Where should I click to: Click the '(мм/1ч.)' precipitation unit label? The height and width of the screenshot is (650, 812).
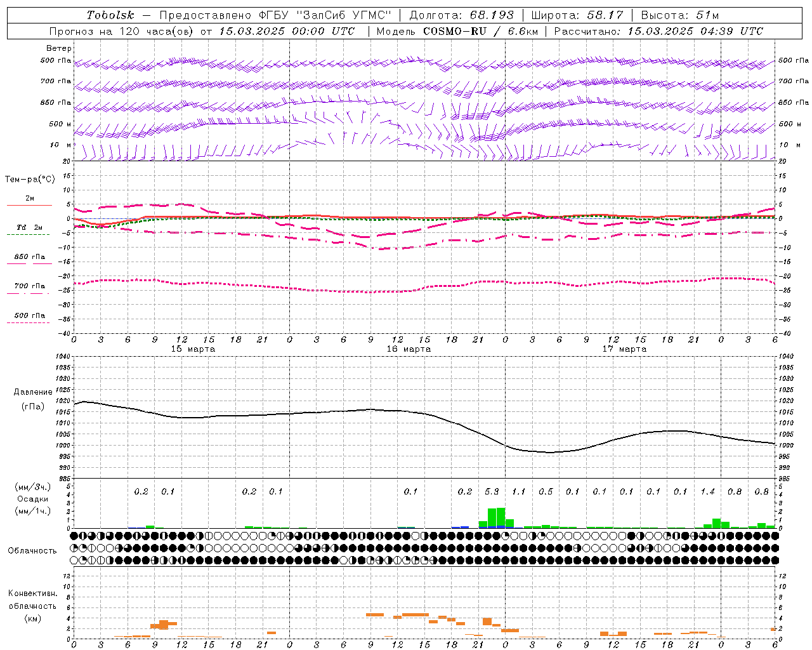[33, 511]
